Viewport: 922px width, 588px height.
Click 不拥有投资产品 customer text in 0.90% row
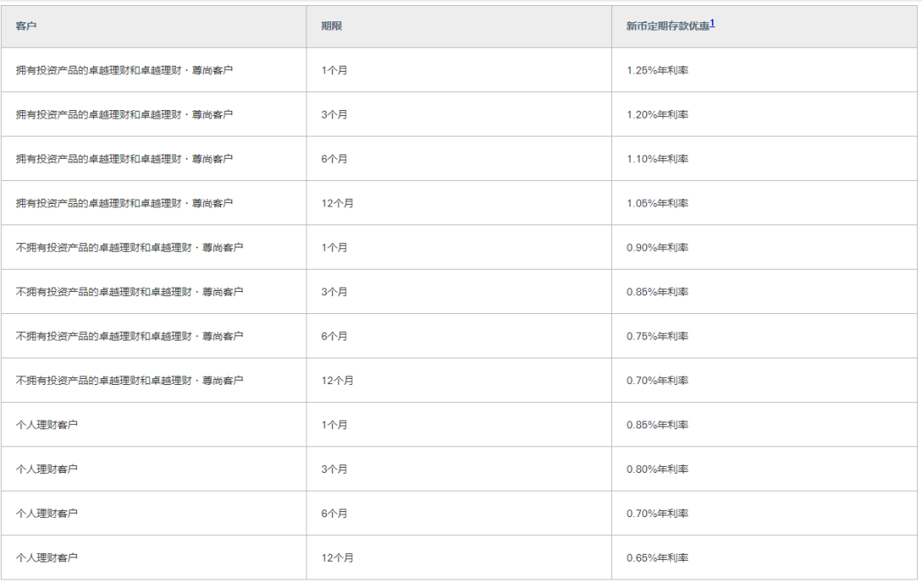[129, 248]
